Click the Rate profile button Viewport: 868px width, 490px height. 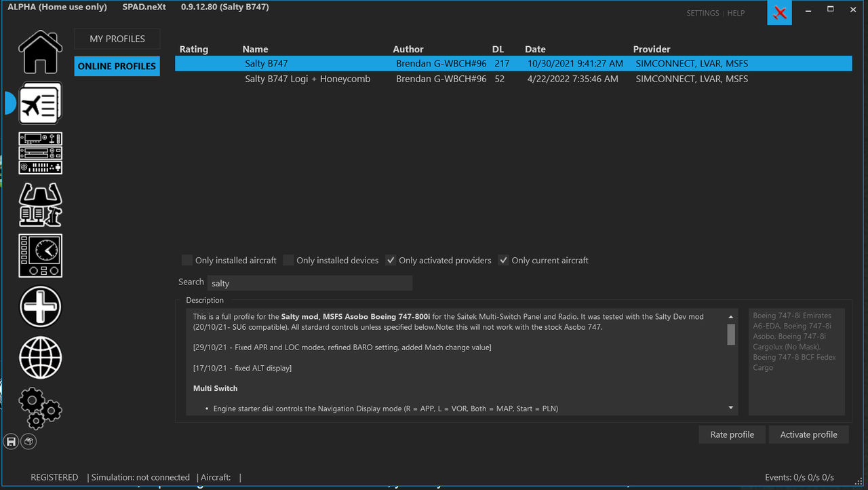732,434
